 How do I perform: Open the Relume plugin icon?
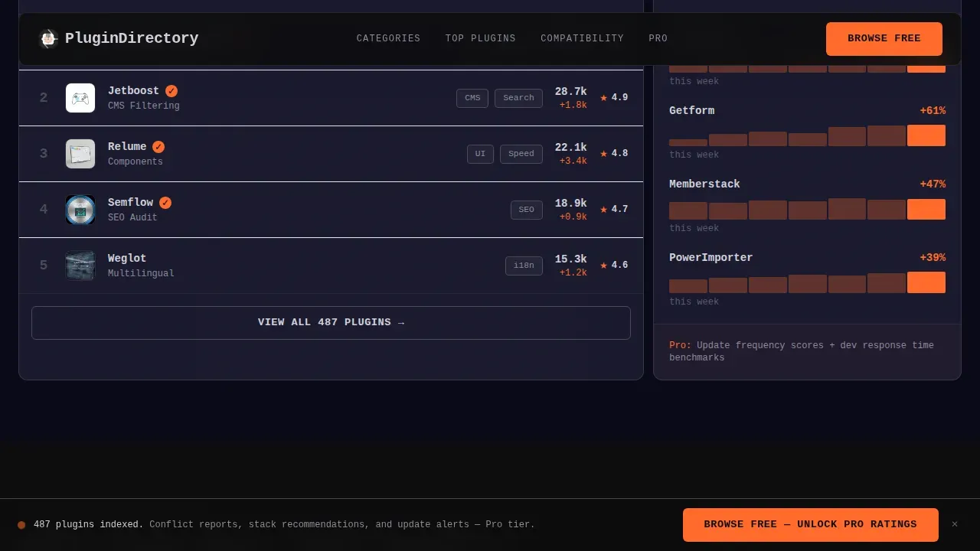coord(80,154)
